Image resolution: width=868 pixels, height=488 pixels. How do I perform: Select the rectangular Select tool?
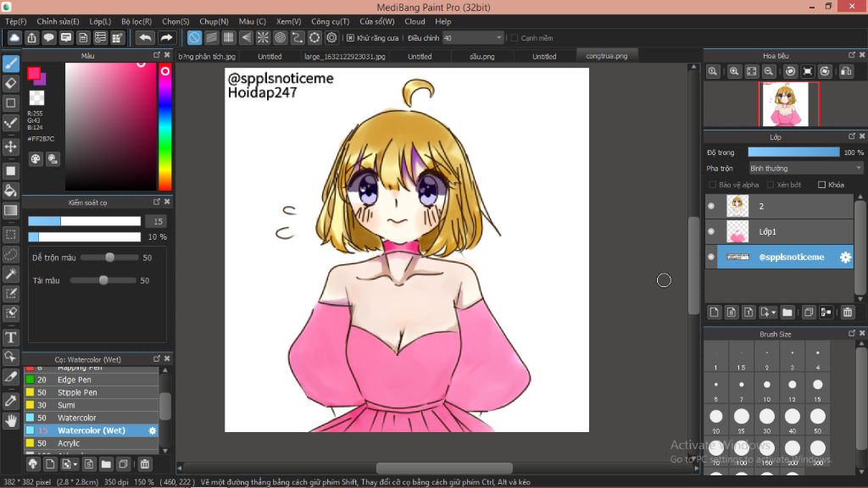[11, 234]
